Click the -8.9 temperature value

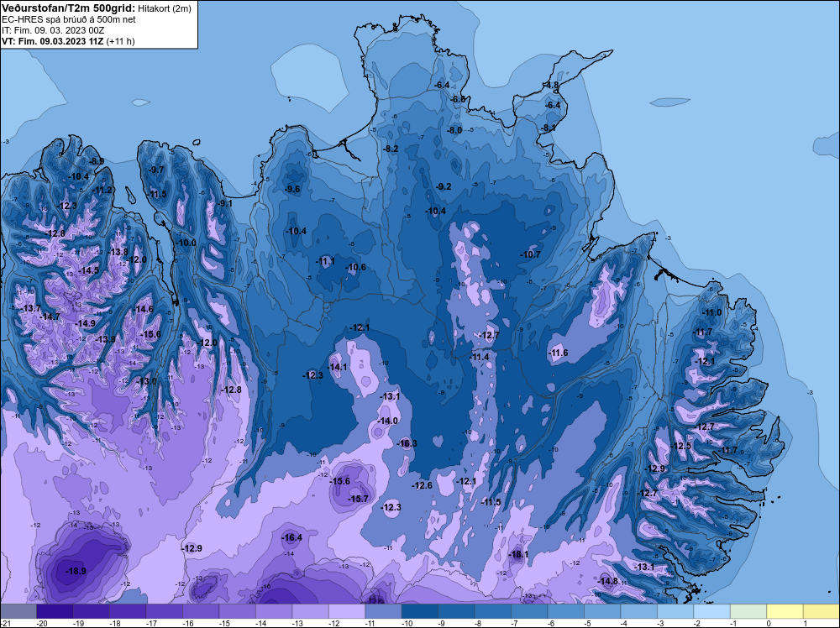[x=97, y=161]
